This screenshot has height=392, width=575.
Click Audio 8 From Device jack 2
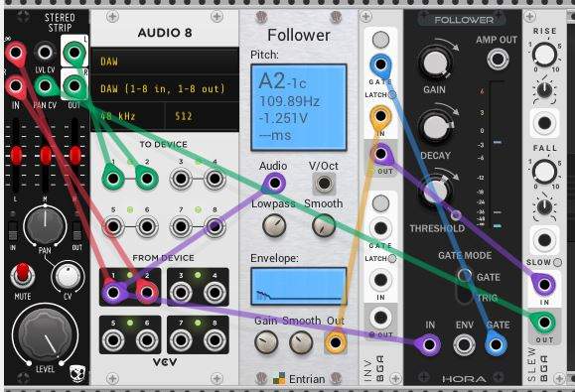(147, 293)
